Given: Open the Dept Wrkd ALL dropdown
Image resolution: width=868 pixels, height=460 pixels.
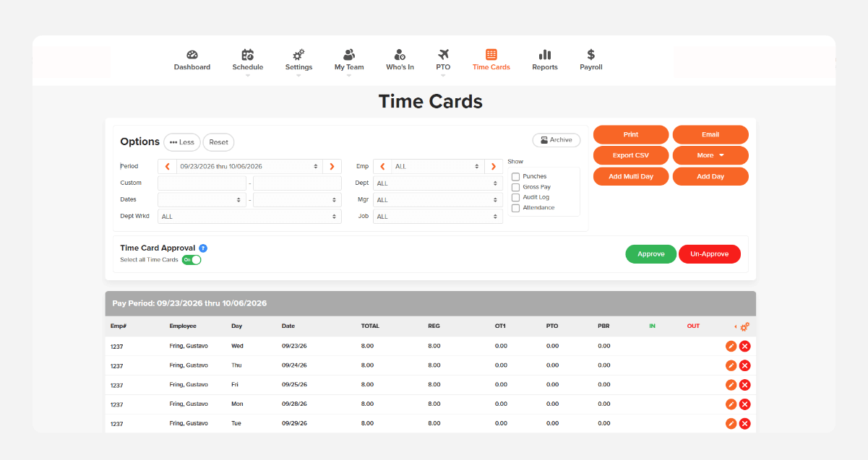Looking at the screenshot, I should point(249,217).
